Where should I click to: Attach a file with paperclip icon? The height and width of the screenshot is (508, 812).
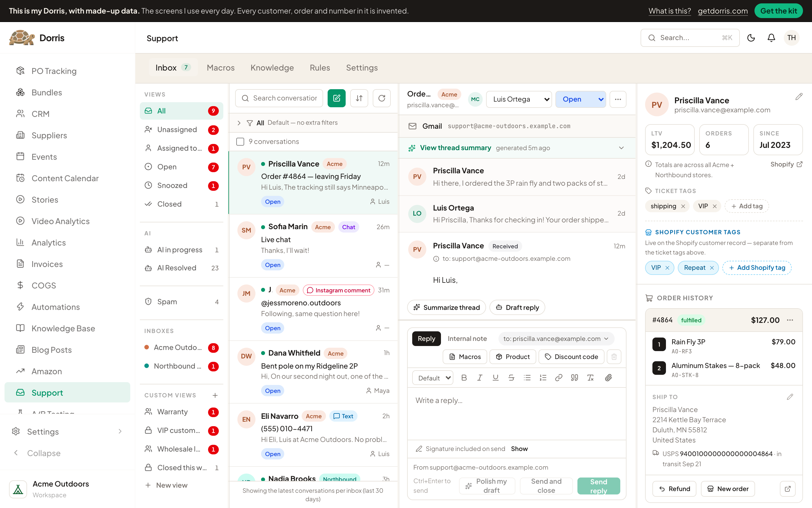[x=608, y=378]
